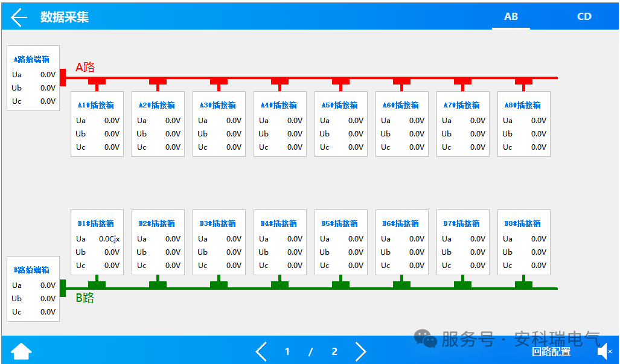Open the A8#插接箱 box
This screenshot has width=620, height=364.
(524, 124)
